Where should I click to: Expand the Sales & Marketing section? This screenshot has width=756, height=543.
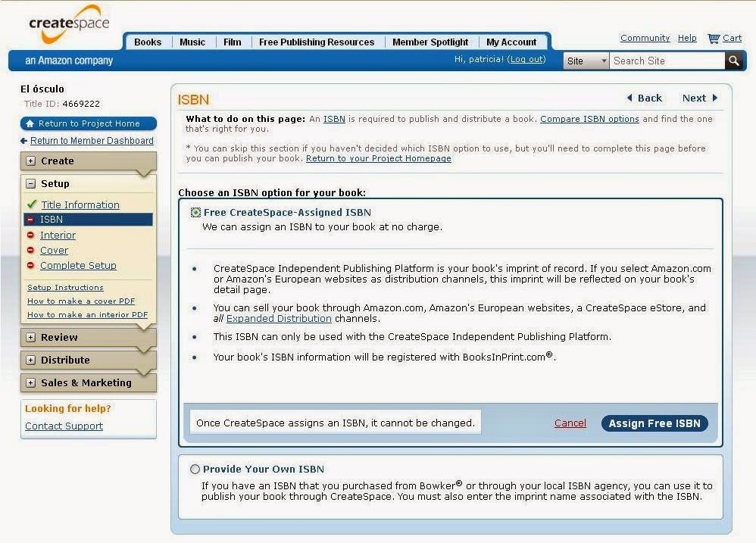click(x=31, y=382)
